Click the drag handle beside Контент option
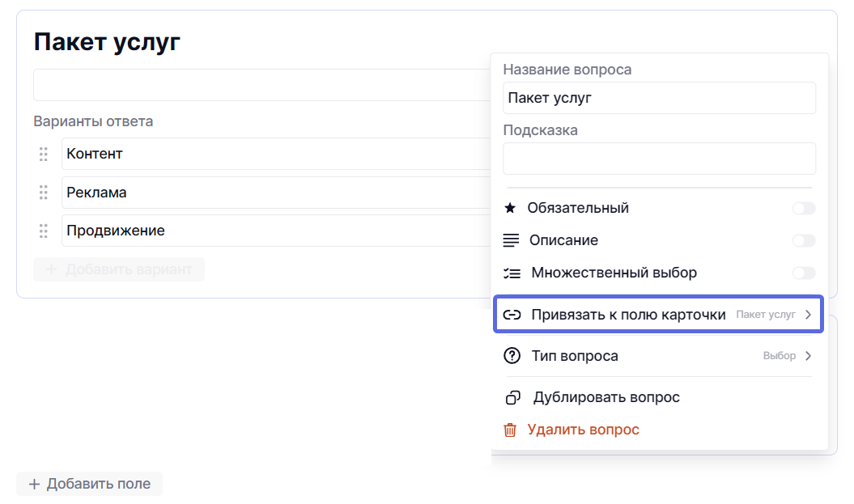This screenshot has height=504, width=854. pyautogui.click(x=44, y=154)
